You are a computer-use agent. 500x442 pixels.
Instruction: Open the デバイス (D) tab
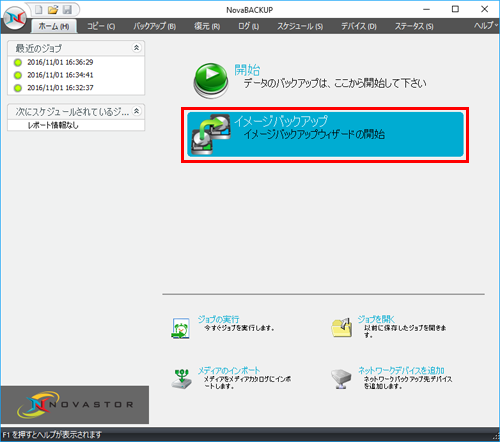click(x=359, y=26)
